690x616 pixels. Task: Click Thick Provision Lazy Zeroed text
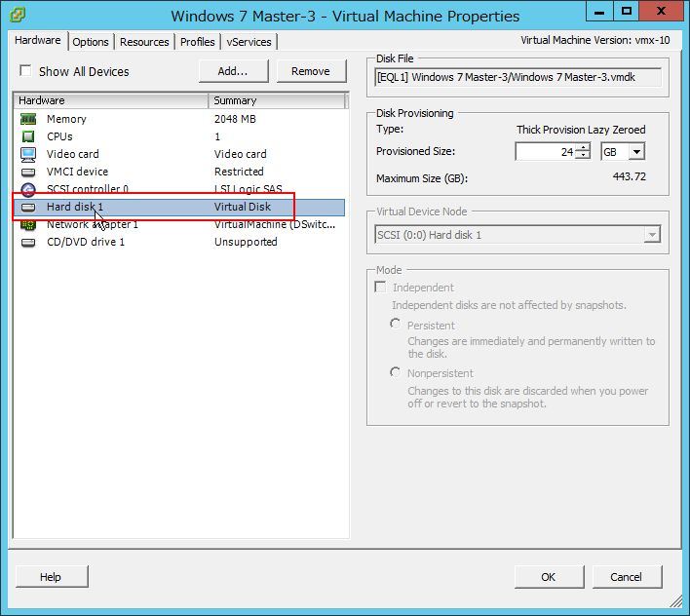coord(581,130)
